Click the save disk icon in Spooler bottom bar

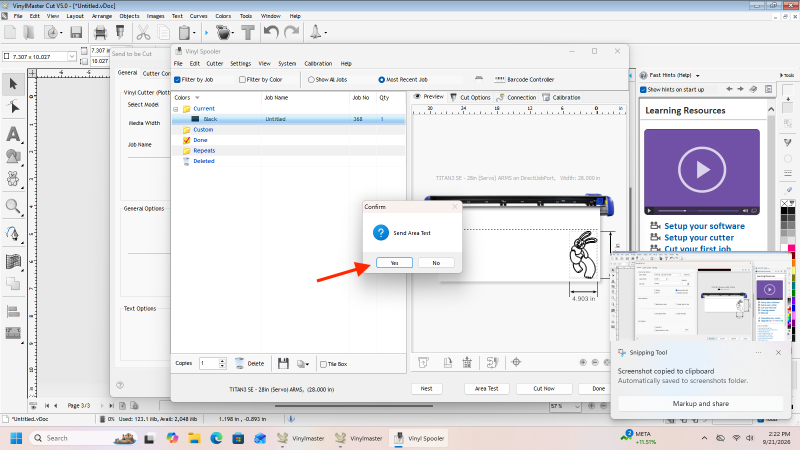[283, 363]
